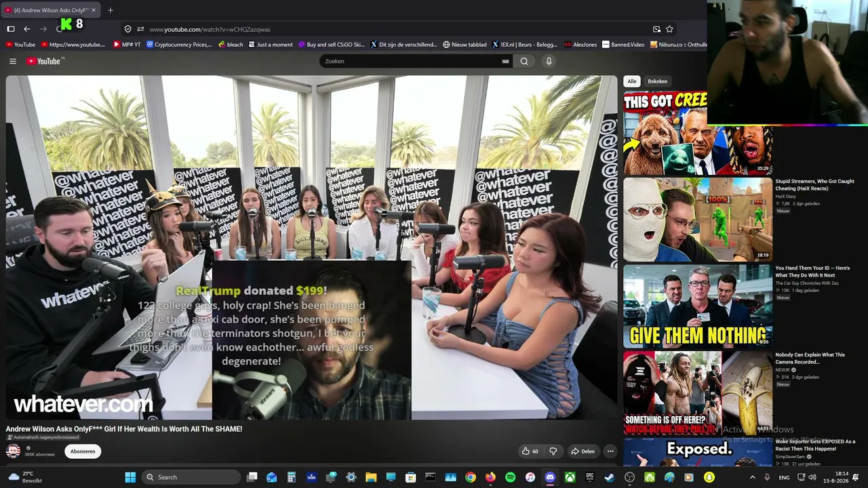Open the 'Just a moment' bookmark
868x488 pixels.
pos(271,45)
